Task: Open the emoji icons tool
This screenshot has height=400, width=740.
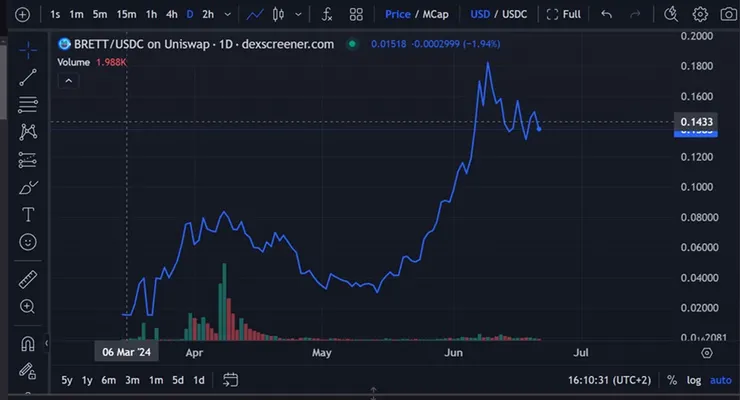Action: [28, 242]
